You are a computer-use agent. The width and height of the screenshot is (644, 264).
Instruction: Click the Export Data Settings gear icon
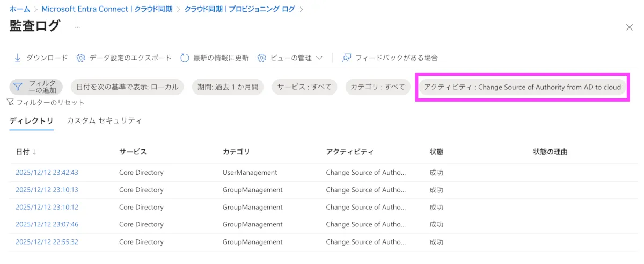click(81, 58)
